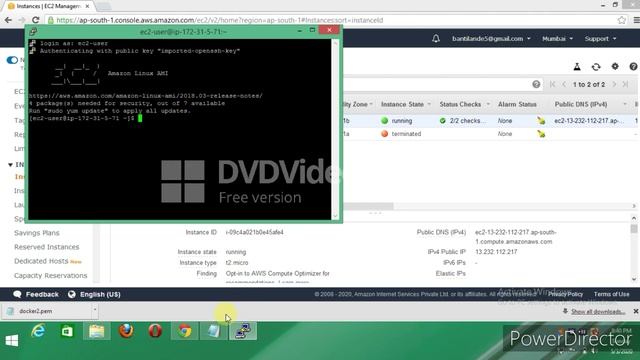This screenshot has width=640, height=360.
Task: Switch to PuTTY in the taskbar
Action: tap(243, 331)
